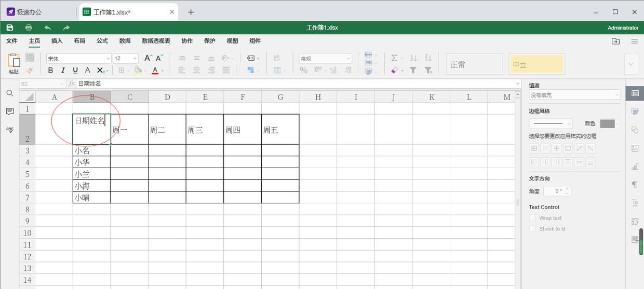The image size is (644, 289).
Task: Open the border color swatch in panel
Action: pyautogui.click(x=607, y=123)
